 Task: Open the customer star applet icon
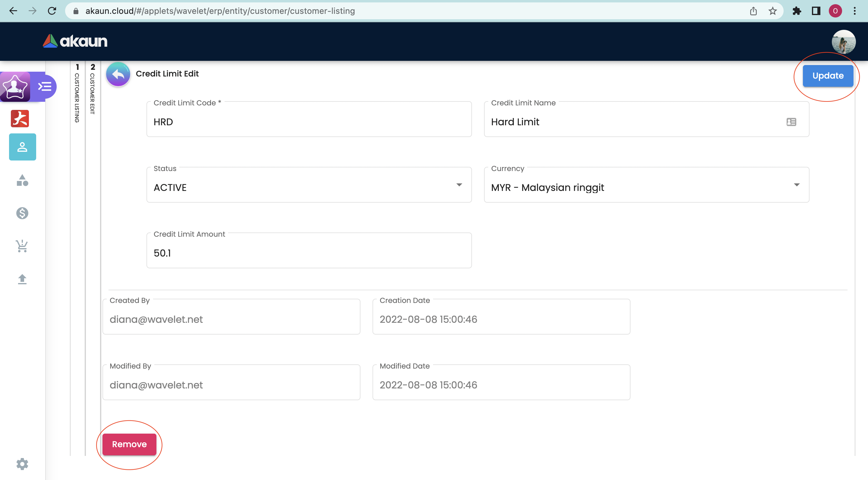[15, 87]
